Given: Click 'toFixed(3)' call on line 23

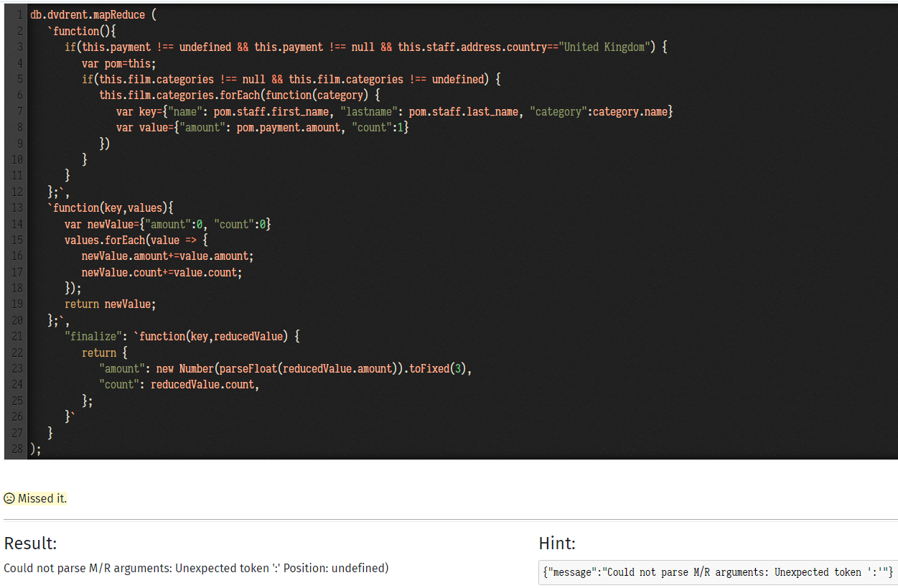Looking at the screenshot, I should pyautogui.click(x=439, y=368).
